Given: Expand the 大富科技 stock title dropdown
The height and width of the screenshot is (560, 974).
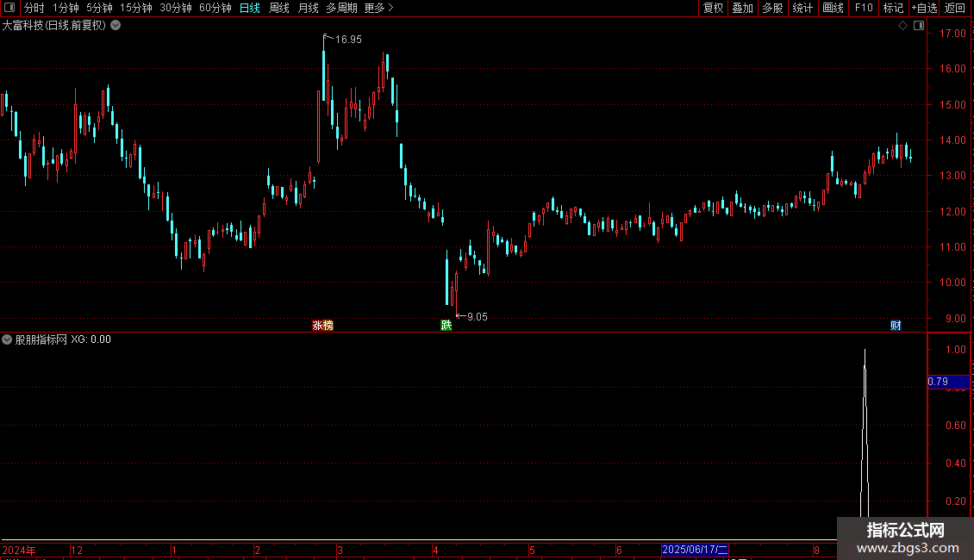Looking at the screenshot, I should [116, 26].
